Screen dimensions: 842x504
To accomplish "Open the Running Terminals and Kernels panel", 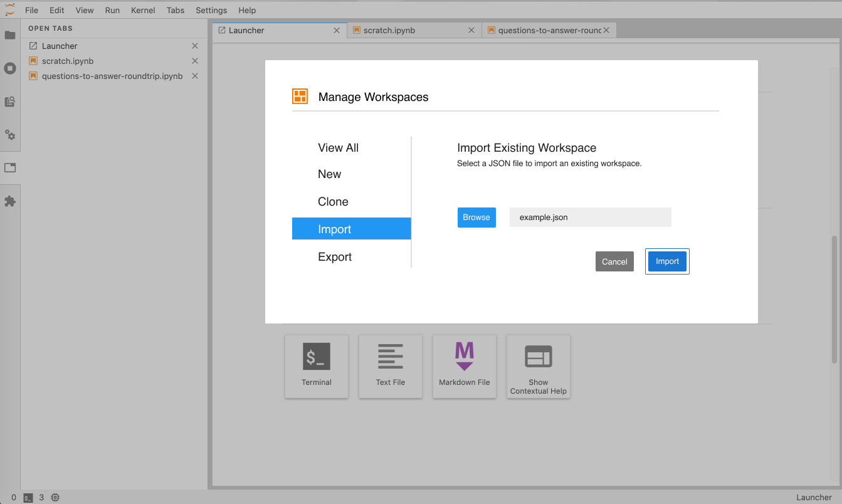I will 10,68.
